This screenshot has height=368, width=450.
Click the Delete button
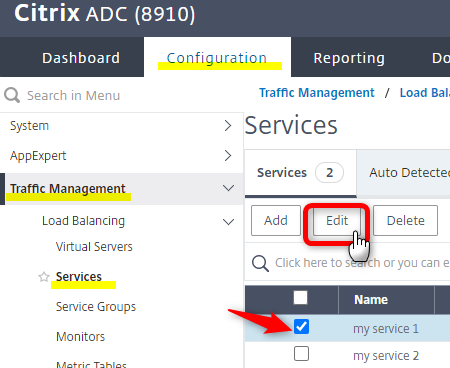(405, 220)
